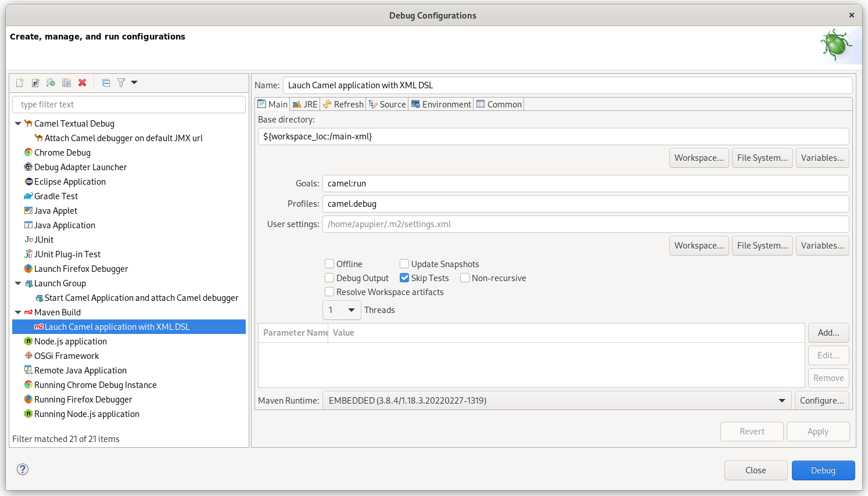Disable the Skip Tests option
Viewport: 868px width, 496px height.
pos(404,278)
